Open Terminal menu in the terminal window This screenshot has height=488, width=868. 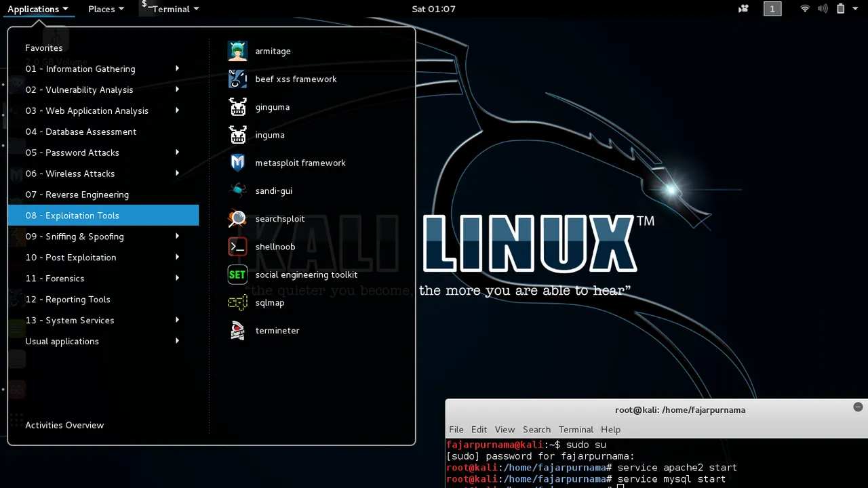coord(576,430)
